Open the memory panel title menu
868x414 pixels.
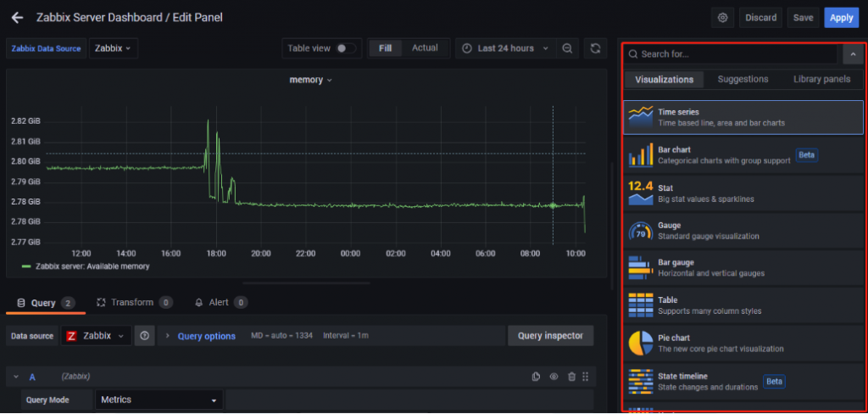tap(310, 80)
